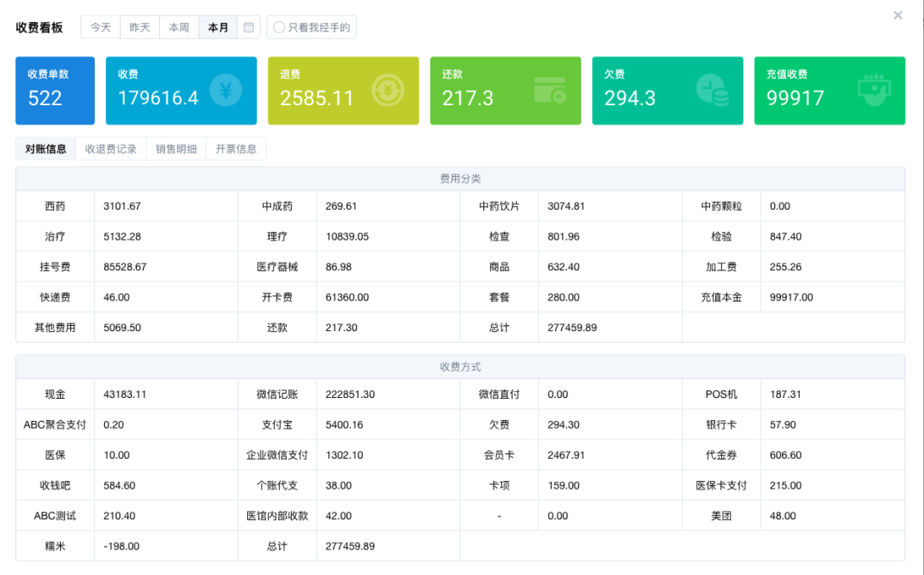Switch date range to 本周
Image resolution: width=924 pixels, height=575 pixels.
[179, 27]
